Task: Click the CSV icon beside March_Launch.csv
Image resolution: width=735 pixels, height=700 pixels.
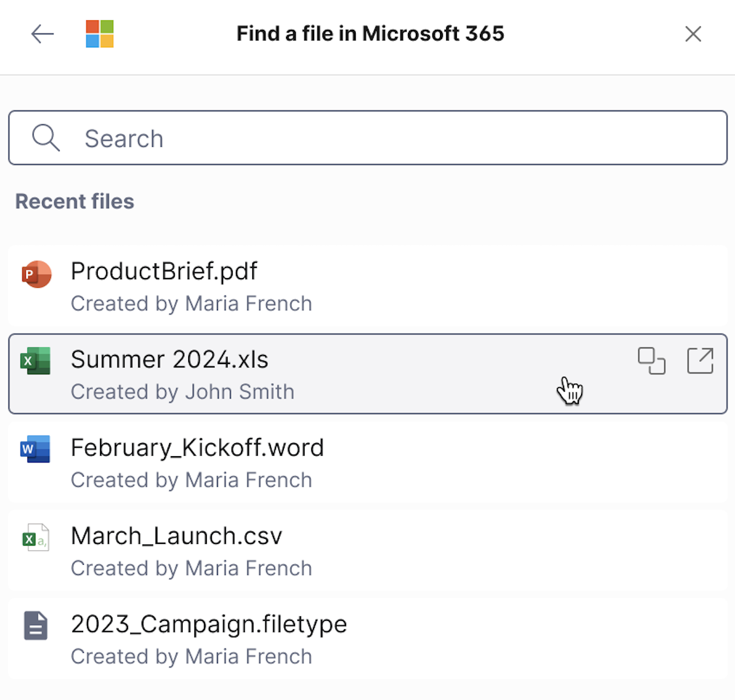Action: point(35,538)
